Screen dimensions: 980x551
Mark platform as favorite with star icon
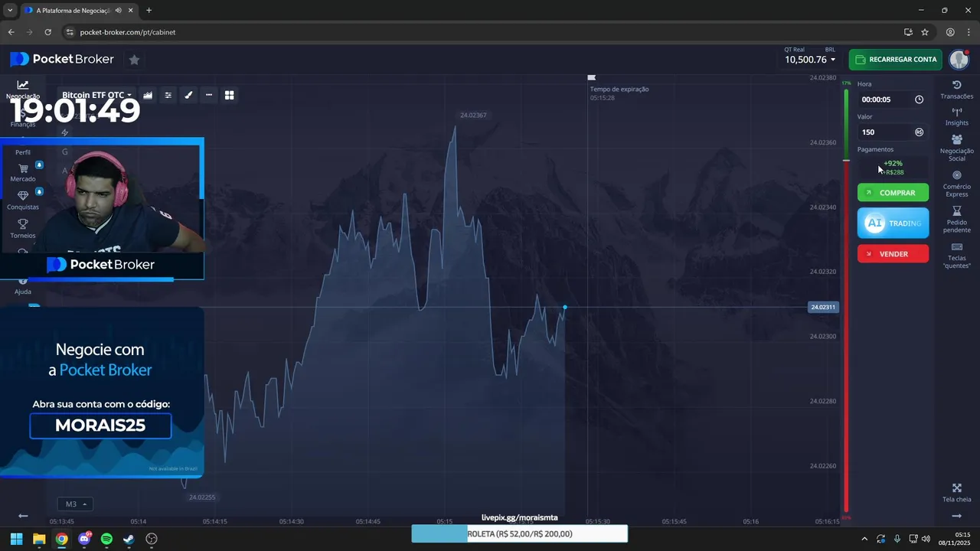pos(134,60)
